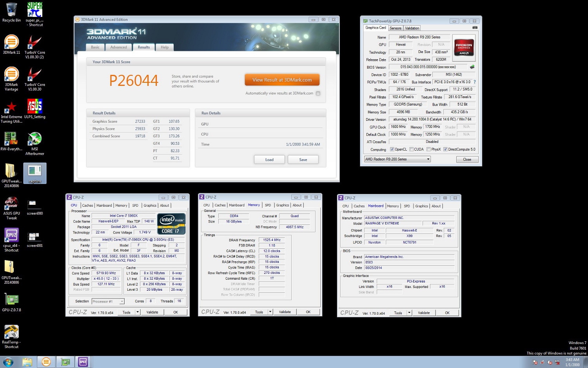Click the GPU-Z BIOS save chip icon
The width and height of the screenshot is (588, 368).
[x=472, y=67]
